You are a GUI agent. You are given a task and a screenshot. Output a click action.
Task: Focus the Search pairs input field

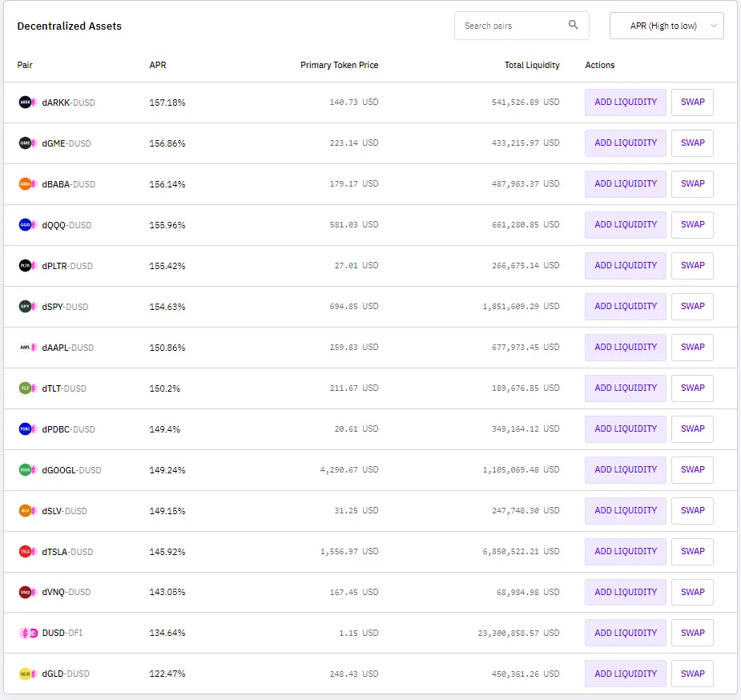click(x=522, y=26)
